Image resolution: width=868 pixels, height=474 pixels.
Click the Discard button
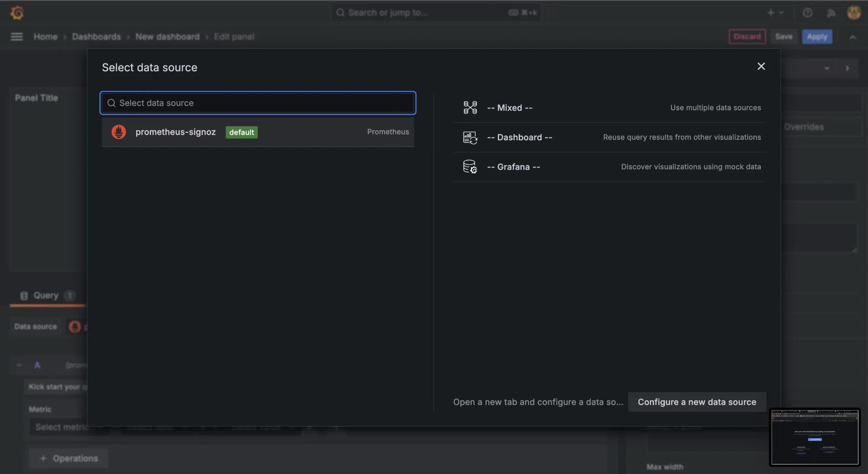[747, 37]
